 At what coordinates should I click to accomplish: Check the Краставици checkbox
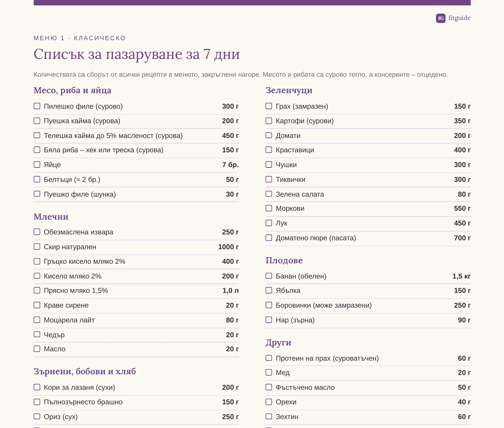(x=269, y=150)
